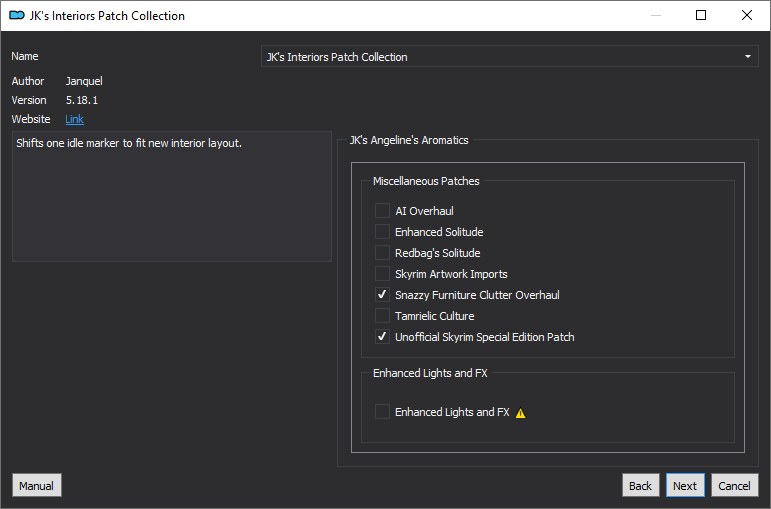The width and height of the screenshot is (771, 509).
Task: Click the author name Janquel
Action: point(84,81)
